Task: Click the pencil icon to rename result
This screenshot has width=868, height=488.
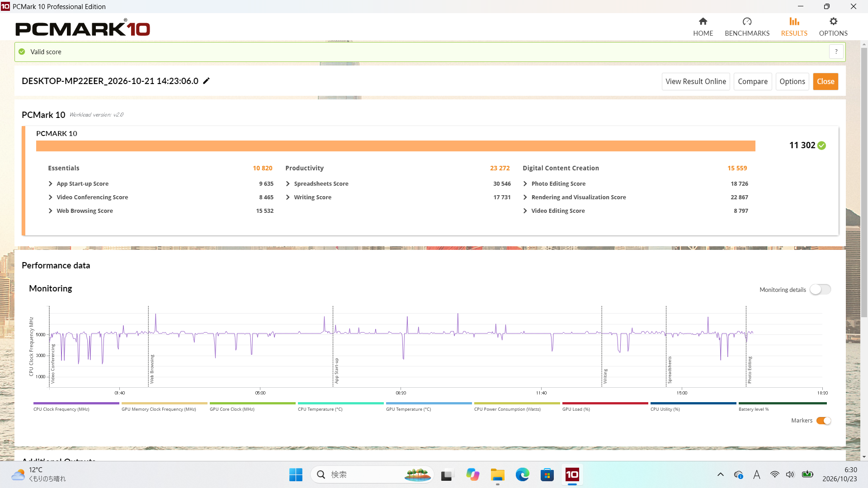Action: [x=206, y=81]
